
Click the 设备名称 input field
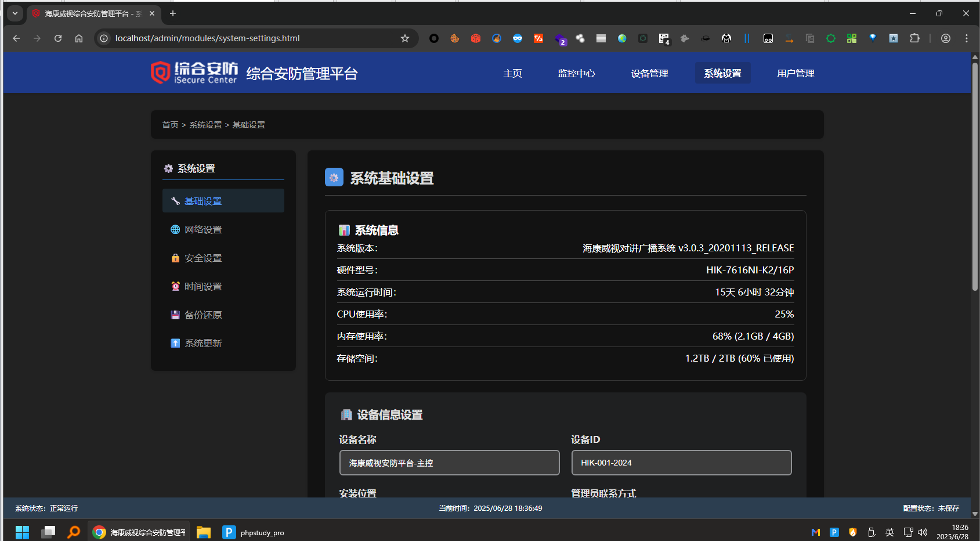pos(449,463)
